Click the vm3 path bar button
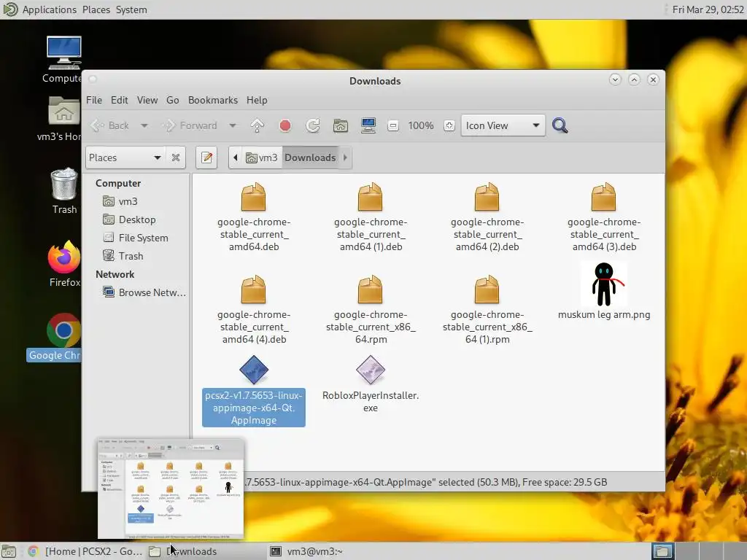This screenshot has height=560, width=747. [262, 157]
